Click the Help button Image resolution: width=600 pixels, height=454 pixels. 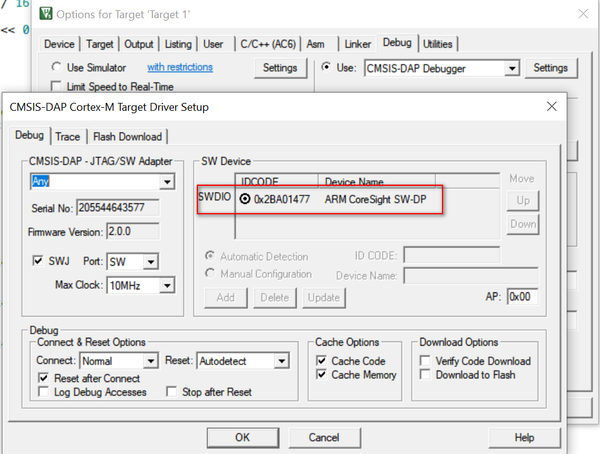524,438
